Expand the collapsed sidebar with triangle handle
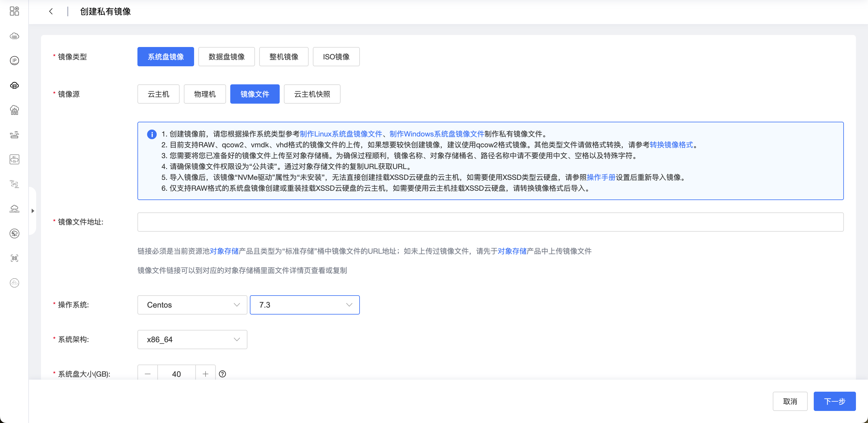 [x=33, y=211]
